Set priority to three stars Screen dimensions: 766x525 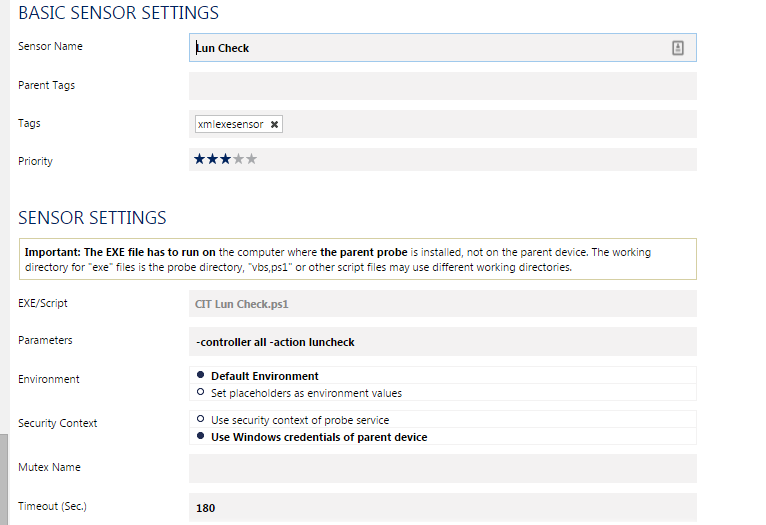point(226,159)
